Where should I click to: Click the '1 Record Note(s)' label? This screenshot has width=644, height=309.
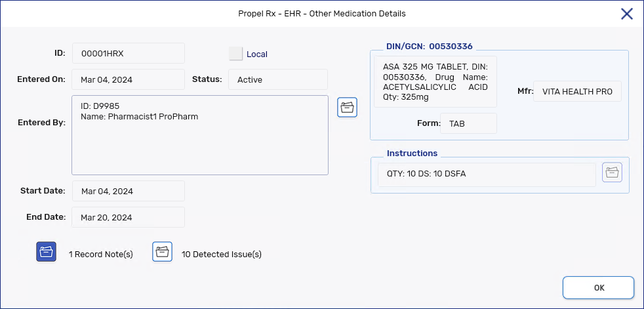click(101, 255)
